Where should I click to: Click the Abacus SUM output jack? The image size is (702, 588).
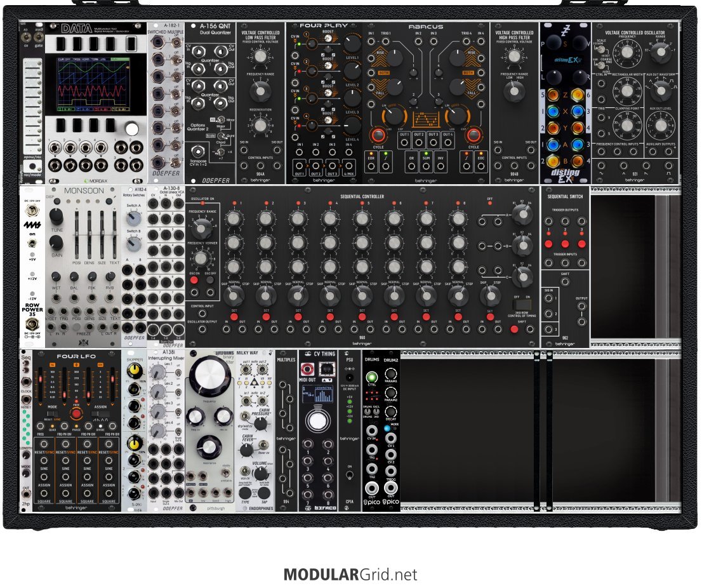426,166
